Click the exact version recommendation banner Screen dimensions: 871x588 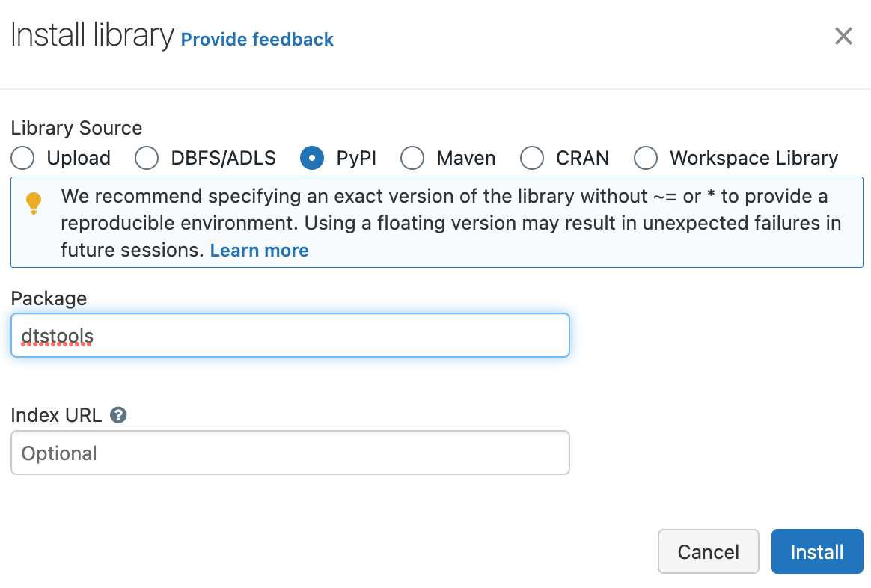(x=436, y=222)
